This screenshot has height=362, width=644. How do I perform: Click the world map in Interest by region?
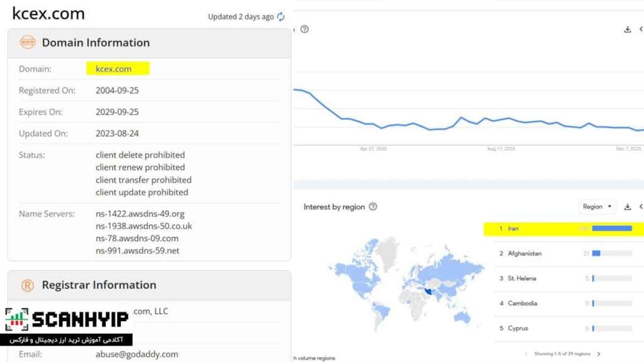point(406,283)
